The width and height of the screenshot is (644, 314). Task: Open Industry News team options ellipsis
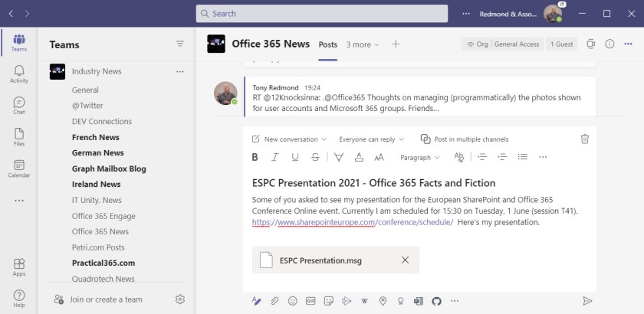[180, 71]
